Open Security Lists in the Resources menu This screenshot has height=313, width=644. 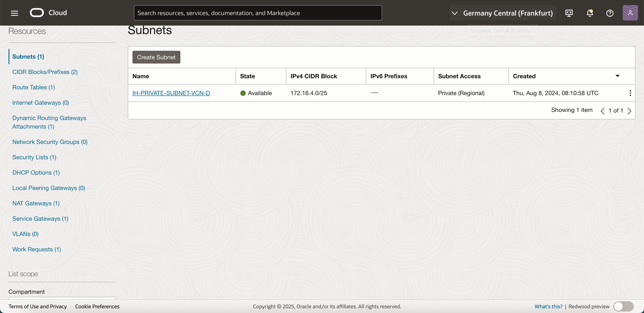pyautogui.click(x=34, y=157)
